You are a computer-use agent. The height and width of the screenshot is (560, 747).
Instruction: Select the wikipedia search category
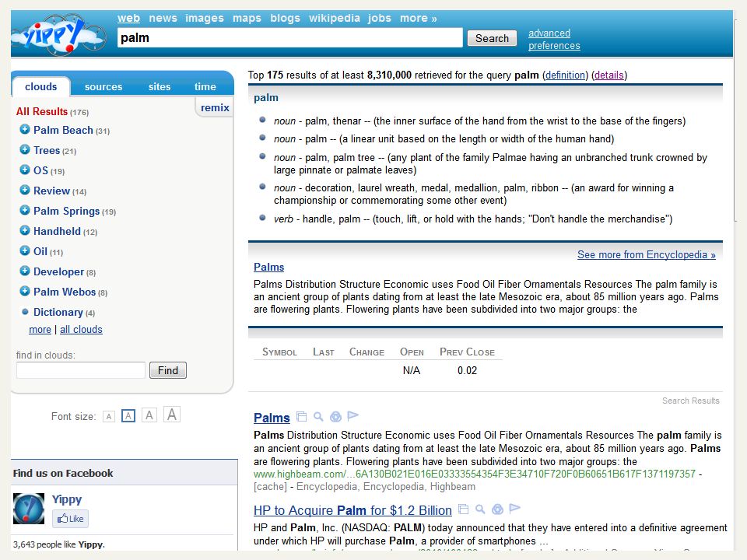(x=335, y=18)
